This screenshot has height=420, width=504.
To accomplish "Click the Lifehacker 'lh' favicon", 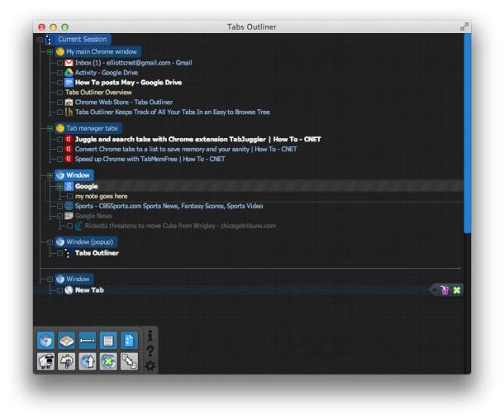I will tap(69, 112).
